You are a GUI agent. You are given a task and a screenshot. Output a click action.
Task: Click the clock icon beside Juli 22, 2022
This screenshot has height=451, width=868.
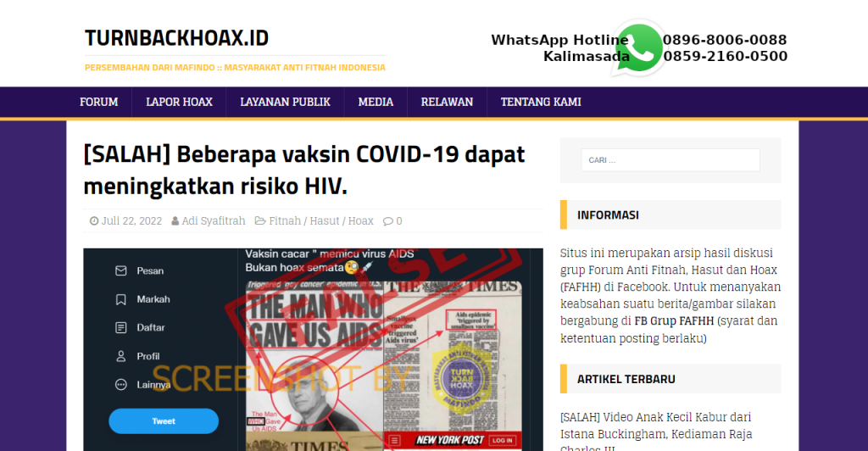(94, 221)
